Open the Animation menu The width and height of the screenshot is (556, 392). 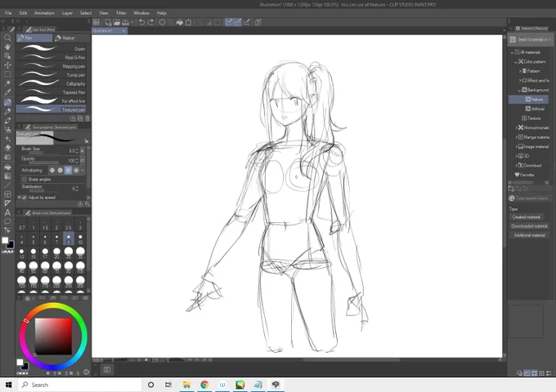point(44,13)
